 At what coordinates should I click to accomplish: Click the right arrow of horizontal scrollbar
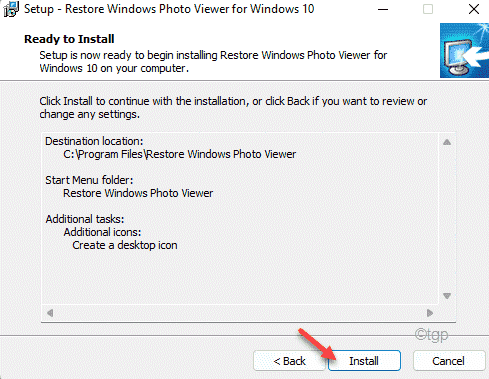(430, 313)
